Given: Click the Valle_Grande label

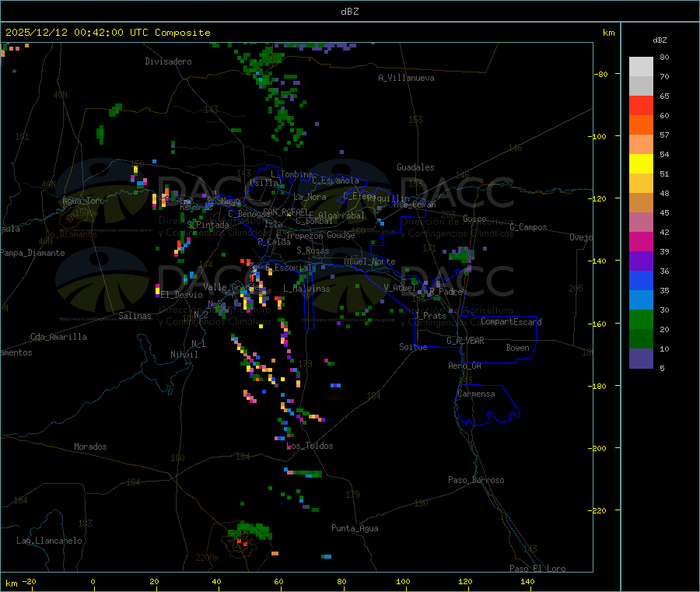Looking at the screenshot, I should click(231, 287).
